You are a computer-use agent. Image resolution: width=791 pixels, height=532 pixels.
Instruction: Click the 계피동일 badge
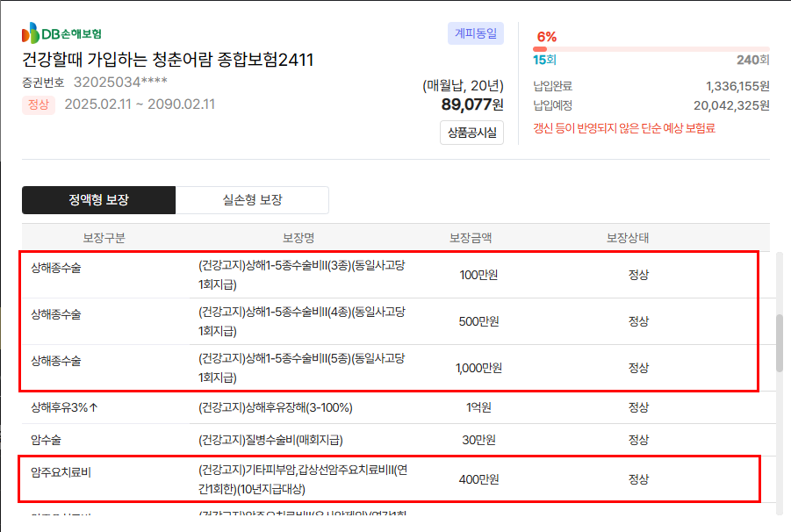click(475, 34)
